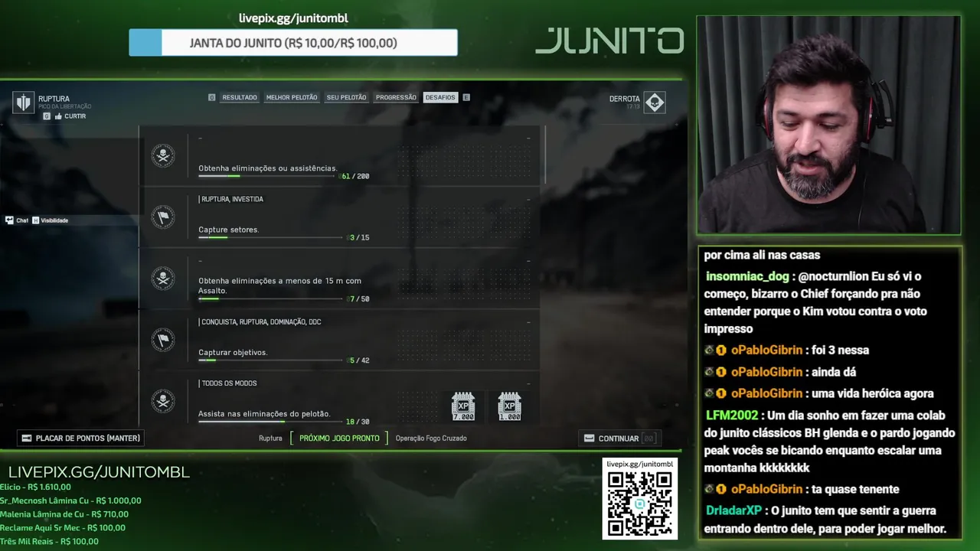Click the '5 / 42' objectives progress count

pyautogui.click(x=360, y=360)
